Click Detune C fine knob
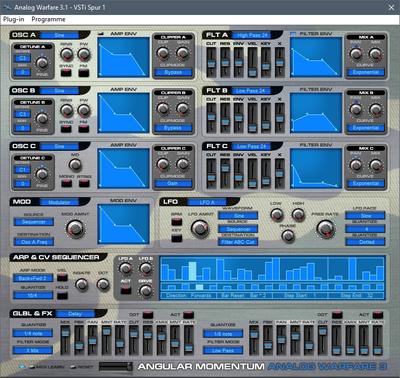Image resolution: width=400 pixels, height=378 pixels. (x=42, y=174)
